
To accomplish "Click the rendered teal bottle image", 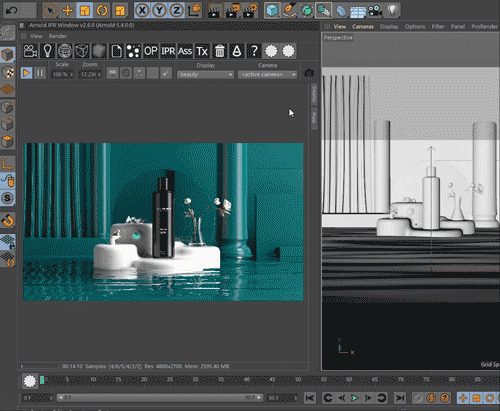I will pos(163,222).
